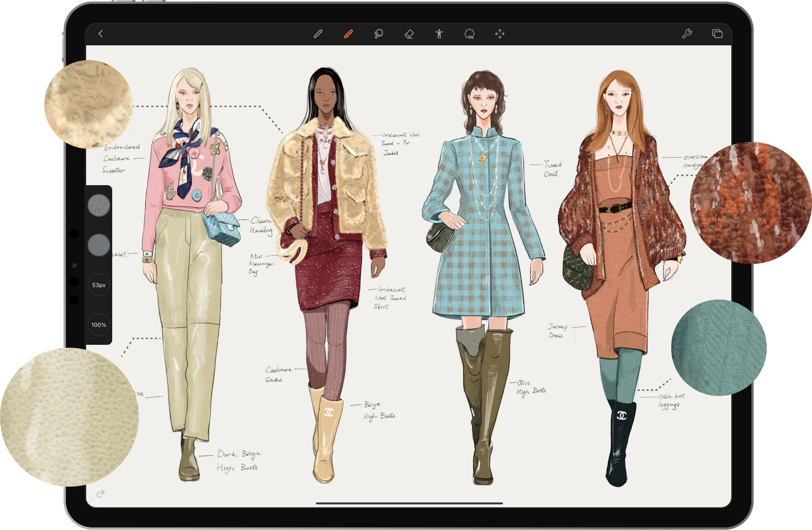The width and height of the screenshot is (812, 530).
Task: Open the wrench settings menu
Action: click(687, 33)
